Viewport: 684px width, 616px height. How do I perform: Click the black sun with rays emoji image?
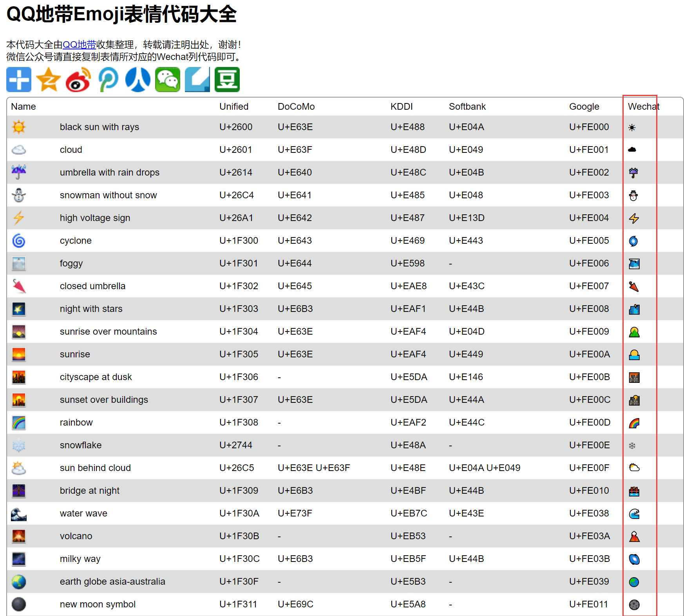[x=19, y=127]
